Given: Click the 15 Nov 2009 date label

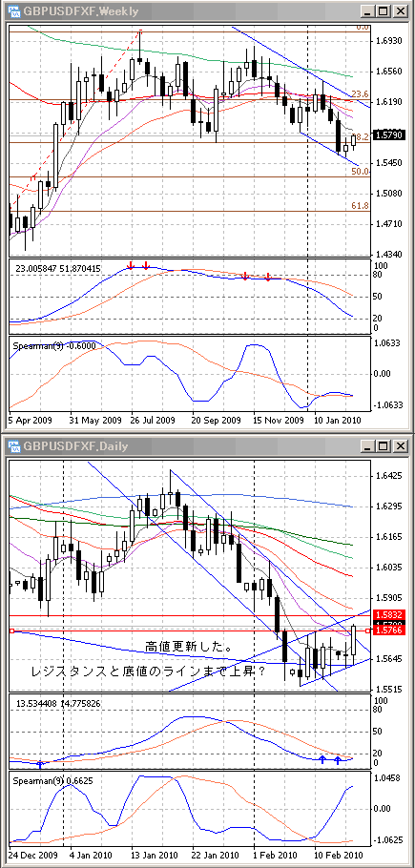Looking at the screenshot, I should pyautogui.click(x=280, y=420).
